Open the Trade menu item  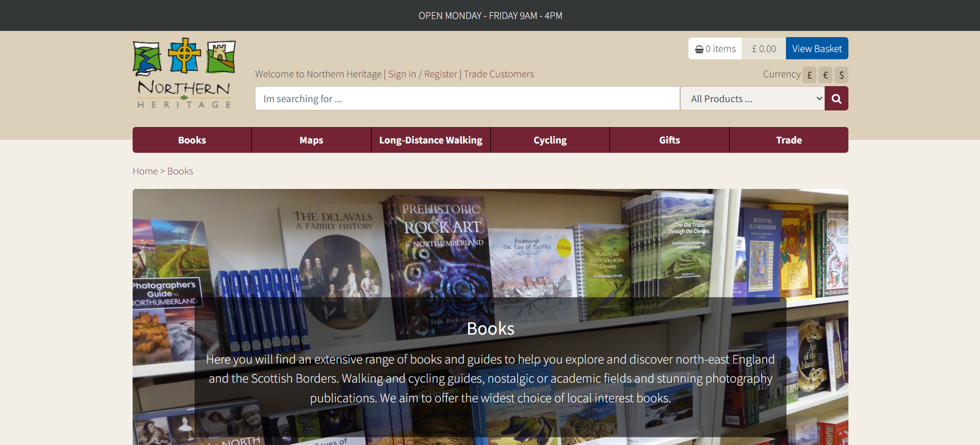(789, 140)
